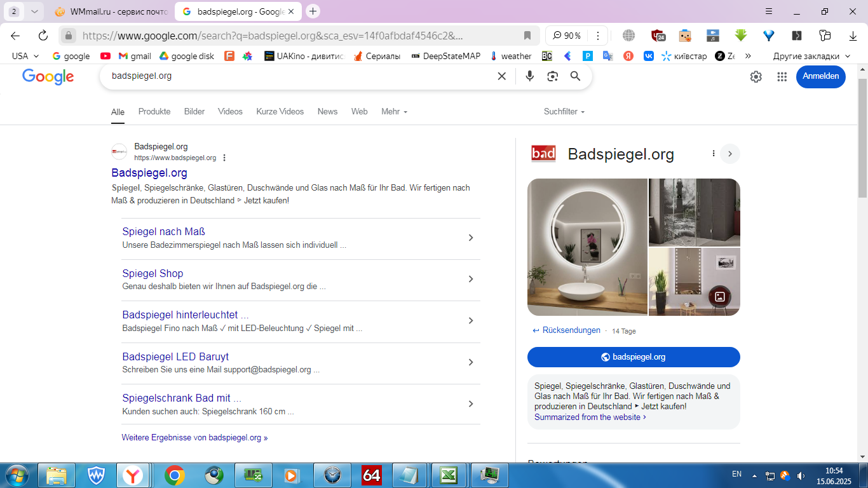Switch to Kurze Videos tab
Screen dimensions: 868x488
click(x=280, y=111)
